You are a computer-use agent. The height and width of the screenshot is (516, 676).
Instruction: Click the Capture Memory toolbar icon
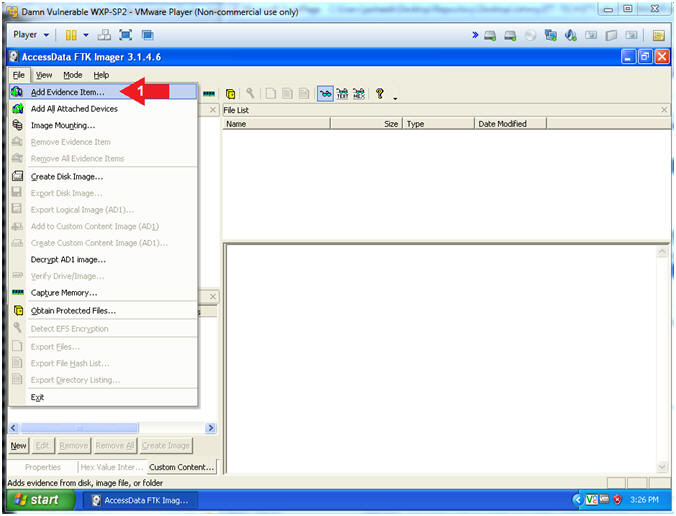(209, 94)
